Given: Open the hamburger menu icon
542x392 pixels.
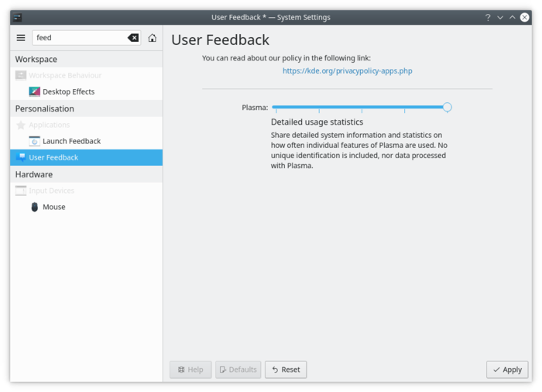Looking at the screenshot, I should (21, 38).
